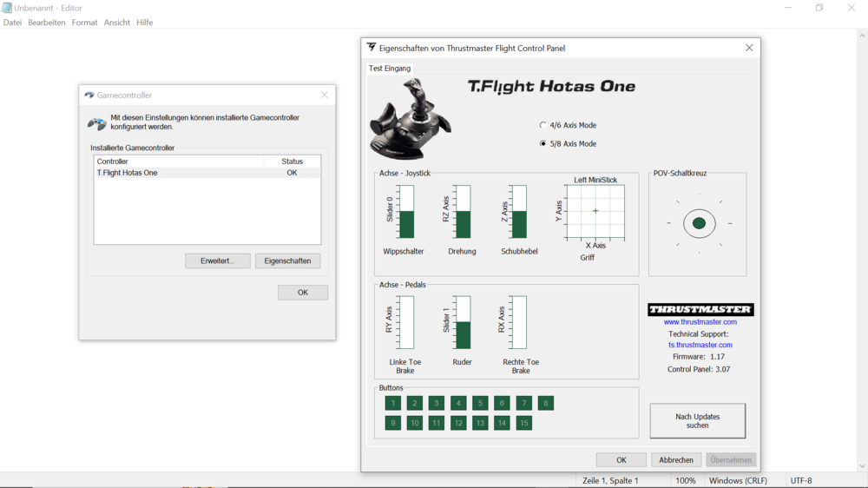Open Eigenschaften in Gamecontroller dialog
868x488 pixels.
point(288,260)
